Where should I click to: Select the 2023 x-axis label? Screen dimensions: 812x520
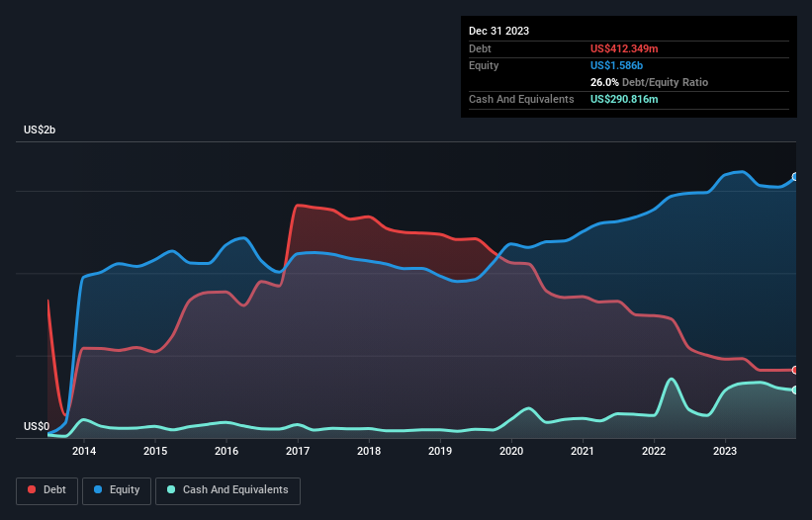pos(725,451)
